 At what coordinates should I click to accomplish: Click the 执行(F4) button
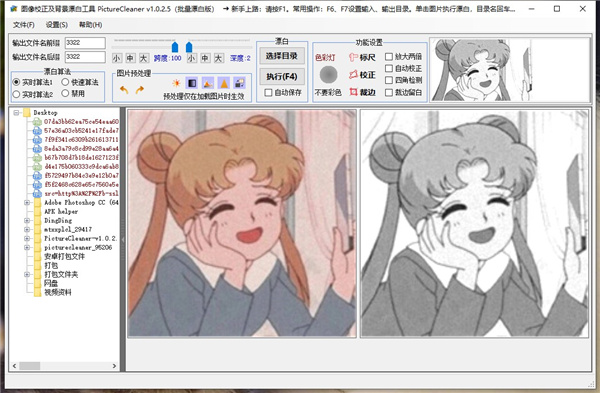[x=282, y=77]
